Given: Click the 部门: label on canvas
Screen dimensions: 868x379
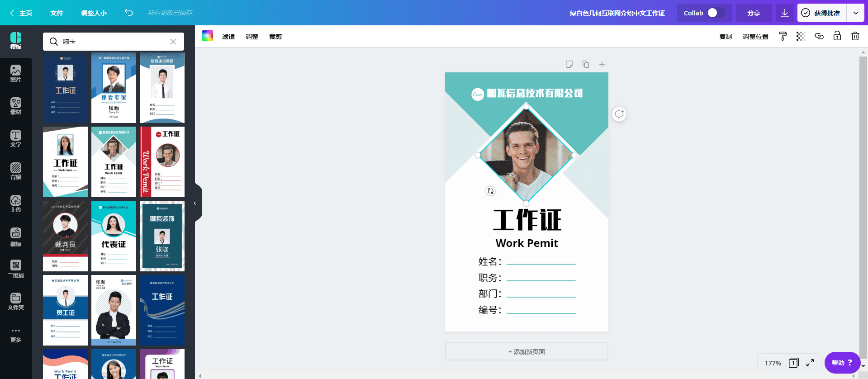Looking at the screenshot, I should (x=490, y=294).
